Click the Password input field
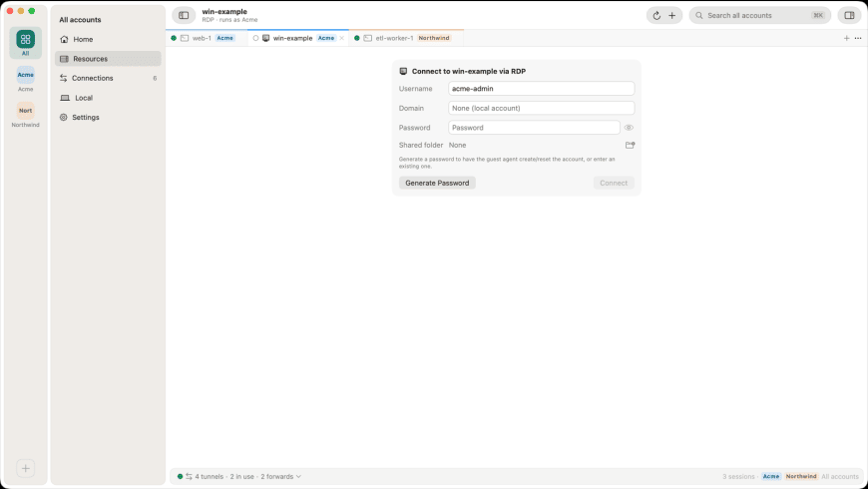This screenshot has height=489, width=868. click(x=534, y=128)
